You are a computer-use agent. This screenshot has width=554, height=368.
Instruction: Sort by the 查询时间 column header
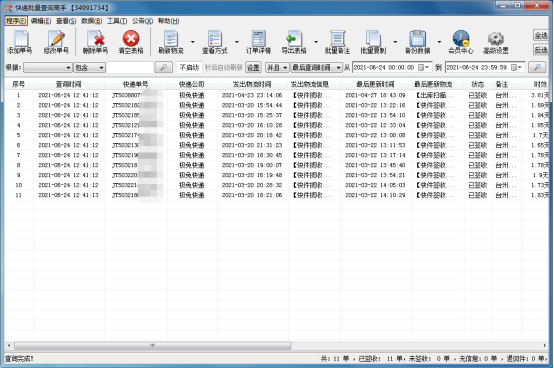(69, 84)
